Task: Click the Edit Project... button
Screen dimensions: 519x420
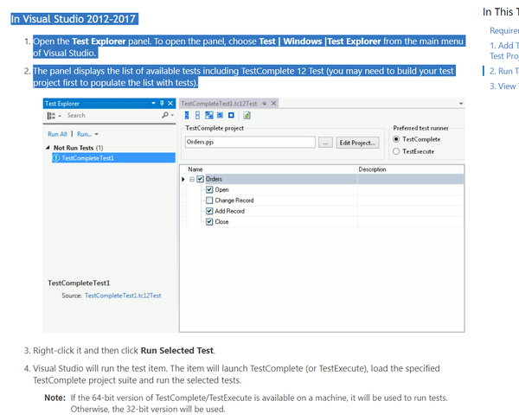Action: [356, 142]
